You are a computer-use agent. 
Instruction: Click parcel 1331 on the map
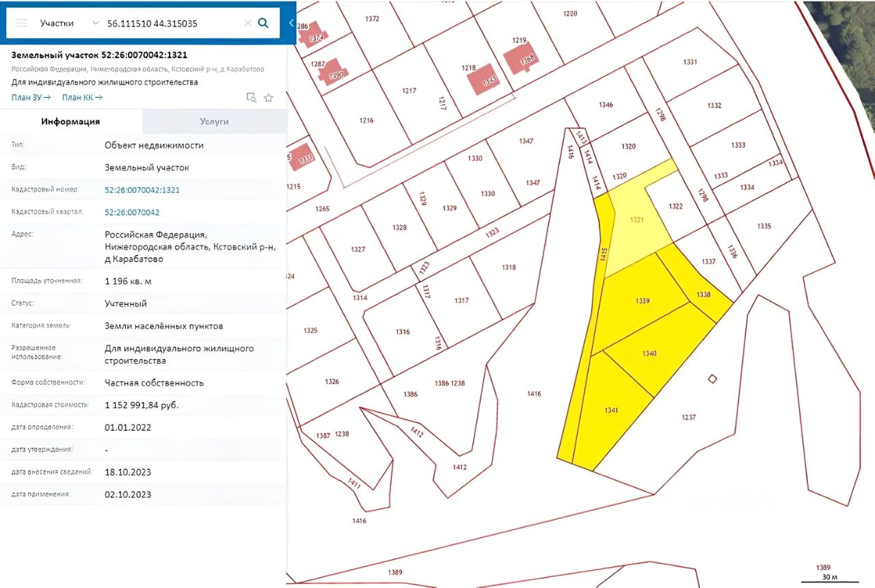pyautogui.click(x=690, y=62)
